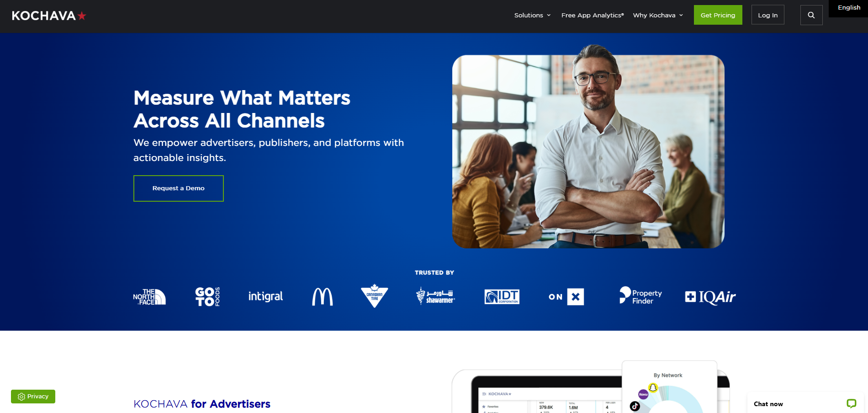Screen dimensions: 868x413
Task: Click the Get Pricing button
Action: click(x=718, y=15)
